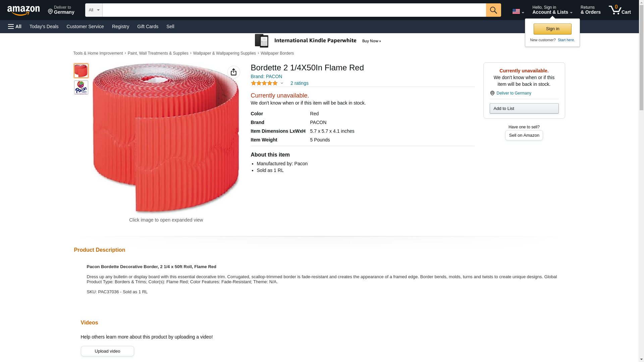The width and height of the screenshot is (644, 362).
Task: Click the yellow Sign in button
Action: [x=552, y=29]
